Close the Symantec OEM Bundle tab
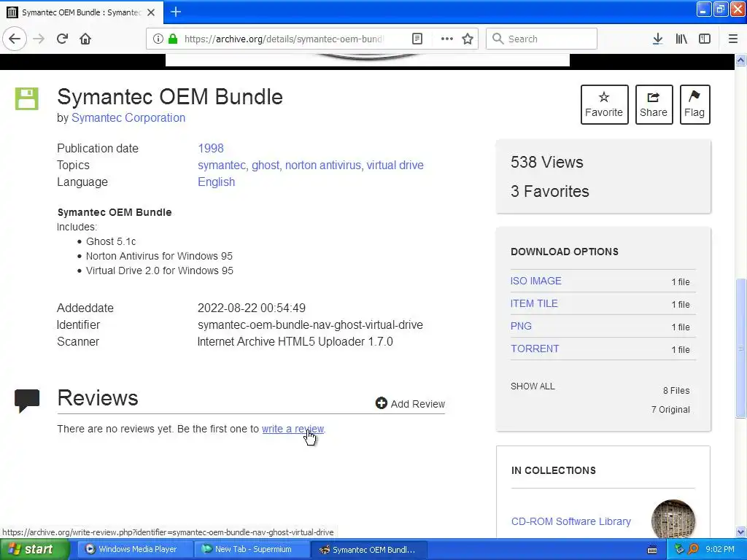This screenshot has width=747, height=560. [x=151, y=12]
